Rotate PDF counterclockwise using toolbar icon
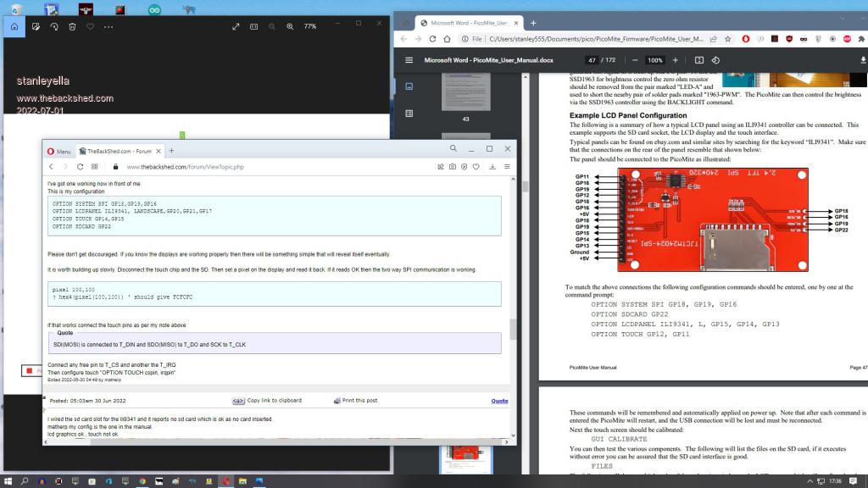The image size is (868, 488). tap(716, 60)
